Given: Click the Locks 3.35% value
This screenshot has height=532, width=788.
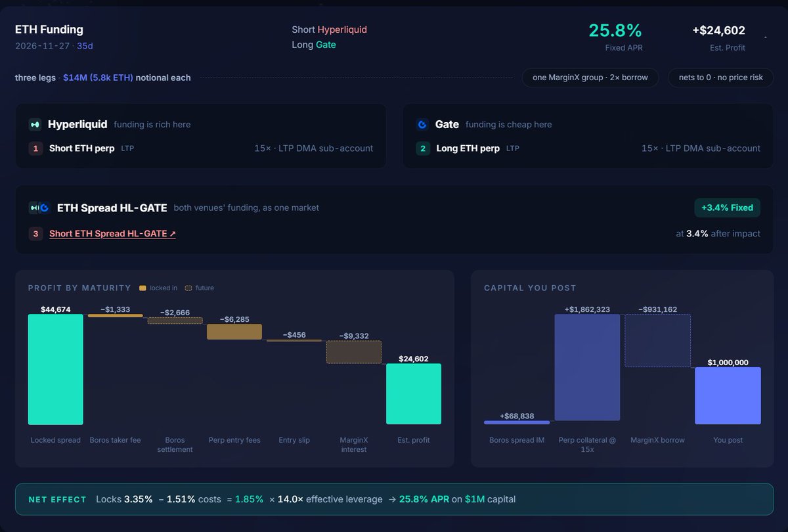Looking at the screenshot, I should 124,499.
